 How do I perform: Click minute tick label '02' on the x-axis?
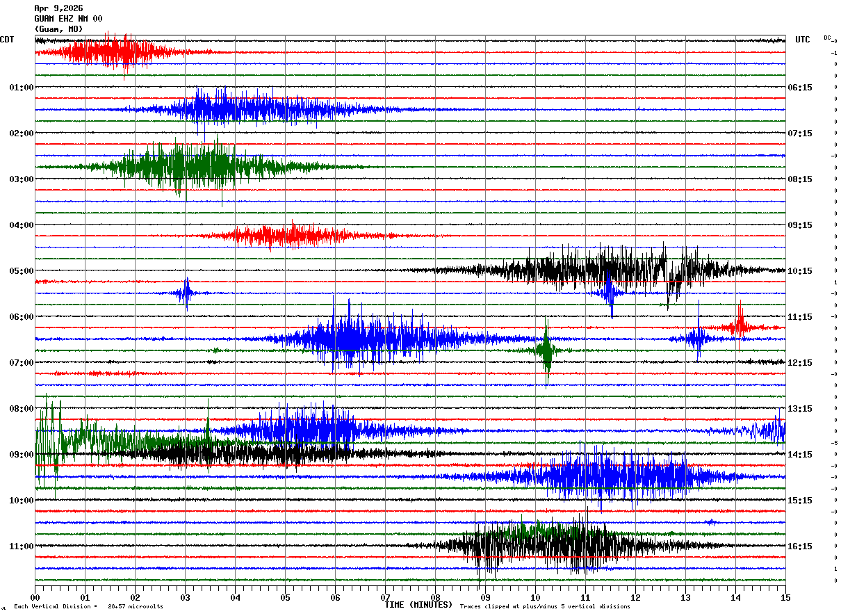tap(136, 597)
